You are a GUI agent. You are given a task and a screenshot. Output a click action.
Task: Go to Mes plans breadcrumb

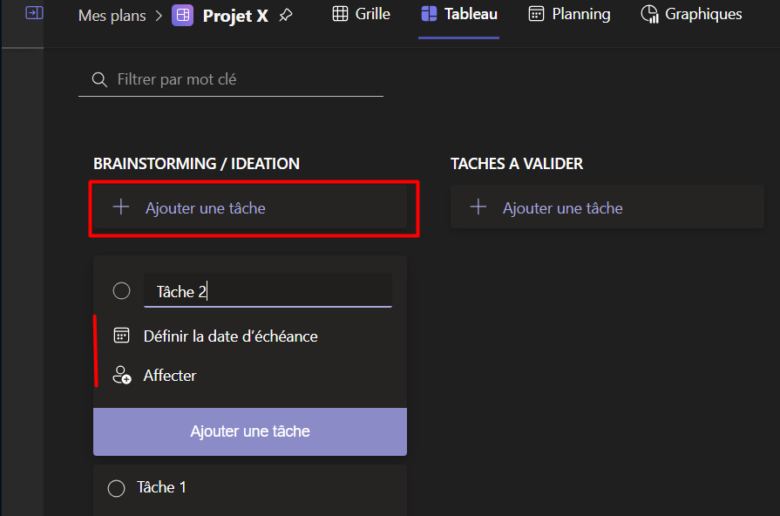pos(112,15)
